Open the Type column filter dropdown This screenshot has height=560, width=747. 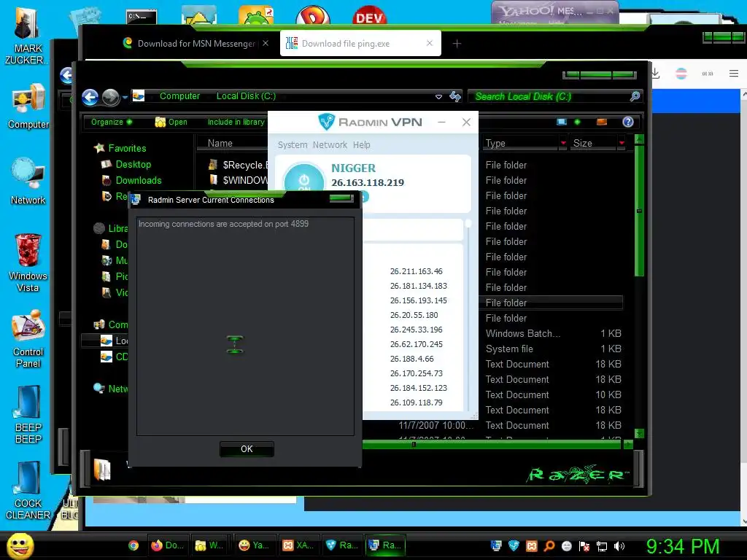[x=563, y=143]
